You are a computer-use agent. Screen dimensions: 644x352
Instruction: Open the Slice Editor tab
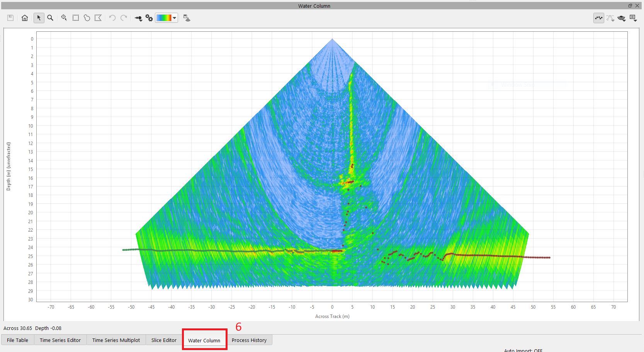click(164, 340)
